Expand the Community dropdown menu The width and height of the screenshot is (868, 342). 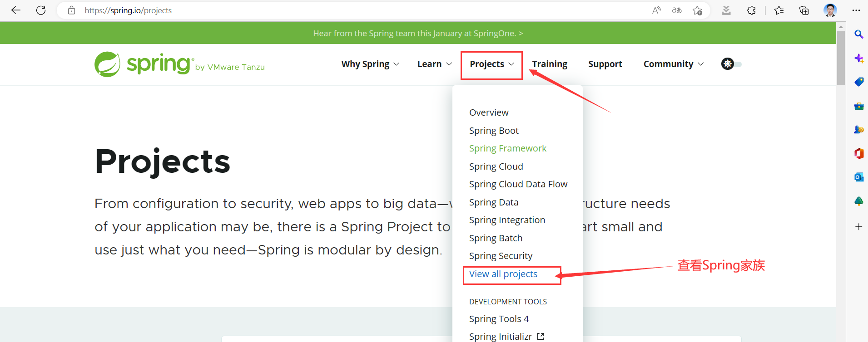pos(673,64)
